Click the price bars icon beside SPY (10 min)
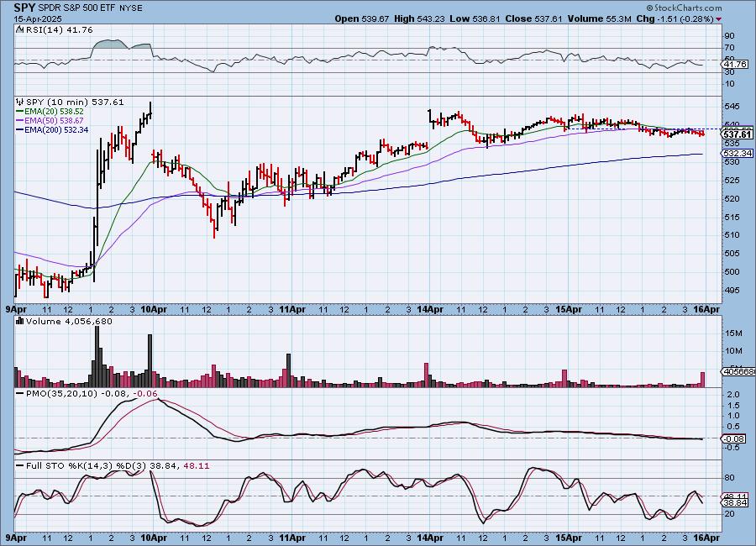The width and height of the screenshot is (756, 546). pyautogui.click(x=20, y=102)
